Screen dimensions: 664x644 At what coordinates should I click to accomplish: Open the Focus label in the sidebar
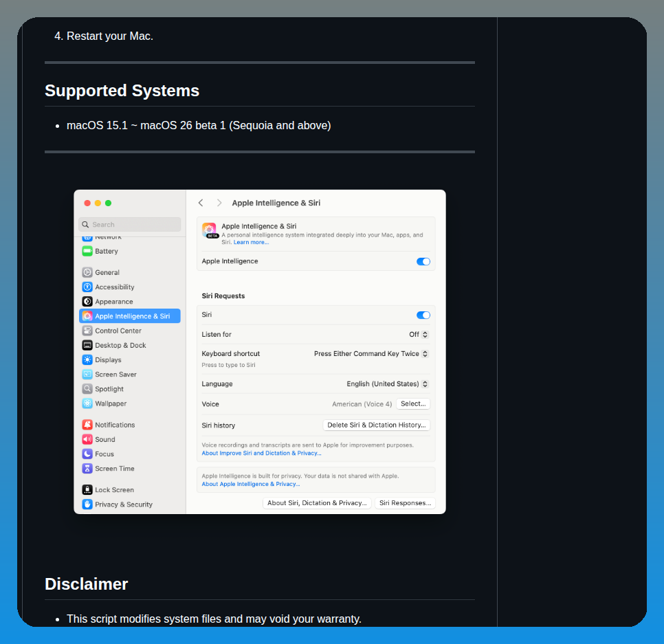(x=104, y=454)
